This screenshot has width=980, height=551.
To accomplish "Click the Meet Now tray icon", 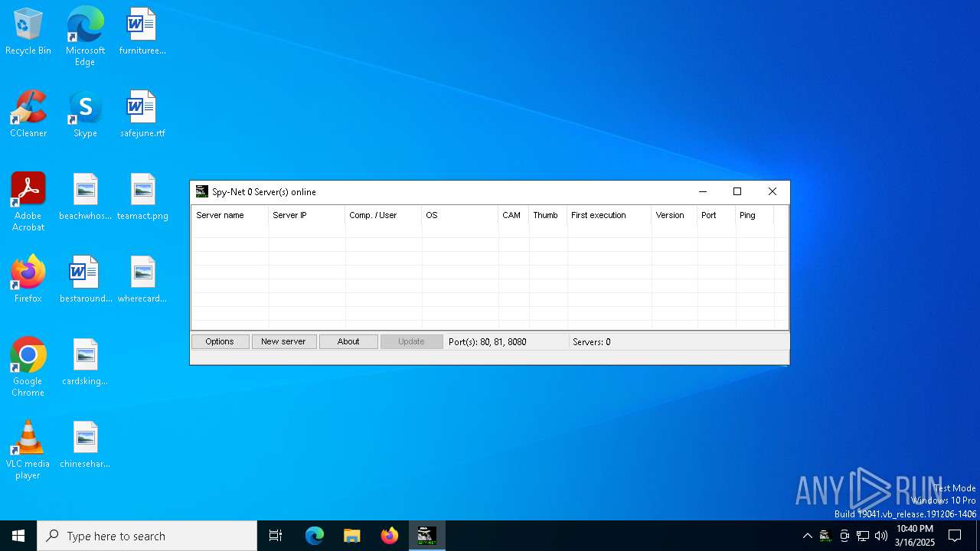I will click(844, 536).
